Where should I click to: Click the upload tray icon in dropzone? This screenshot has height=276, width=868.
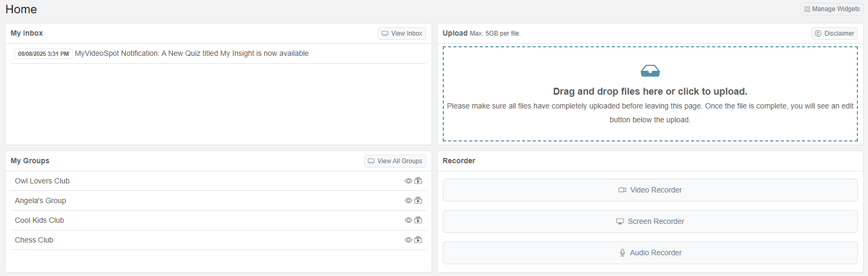650,71
